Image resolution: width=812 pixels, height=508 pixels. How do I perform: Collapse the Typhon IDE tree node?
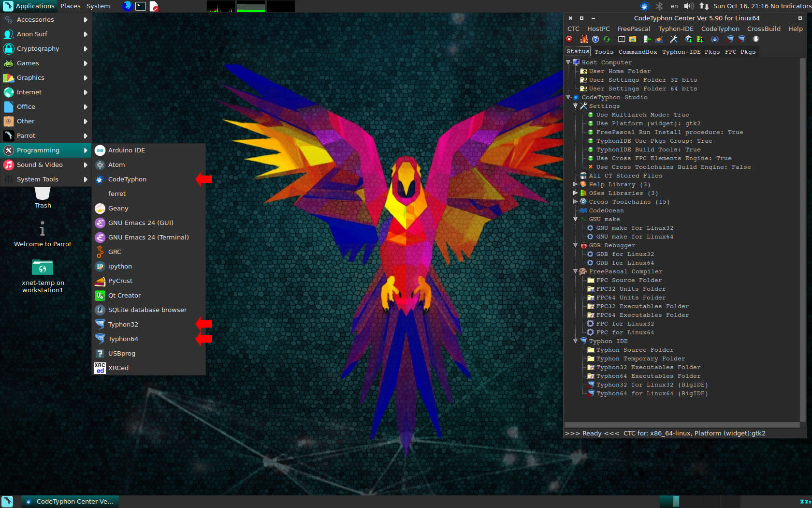(x=576, y=341)
